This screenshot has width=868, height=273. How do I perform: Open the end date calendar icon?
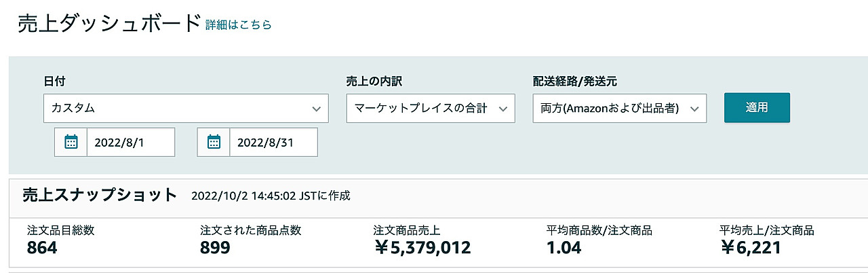point(214,142)
